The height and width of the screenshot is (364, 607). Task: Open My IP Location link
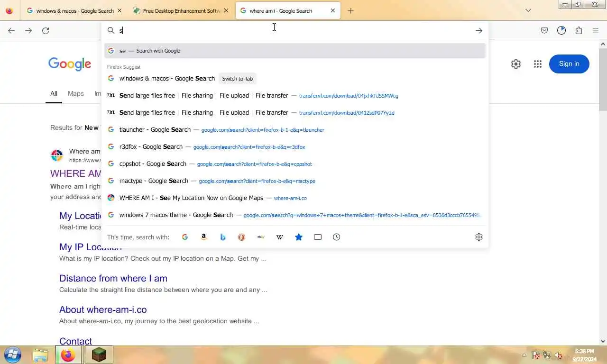click(91, 247)
